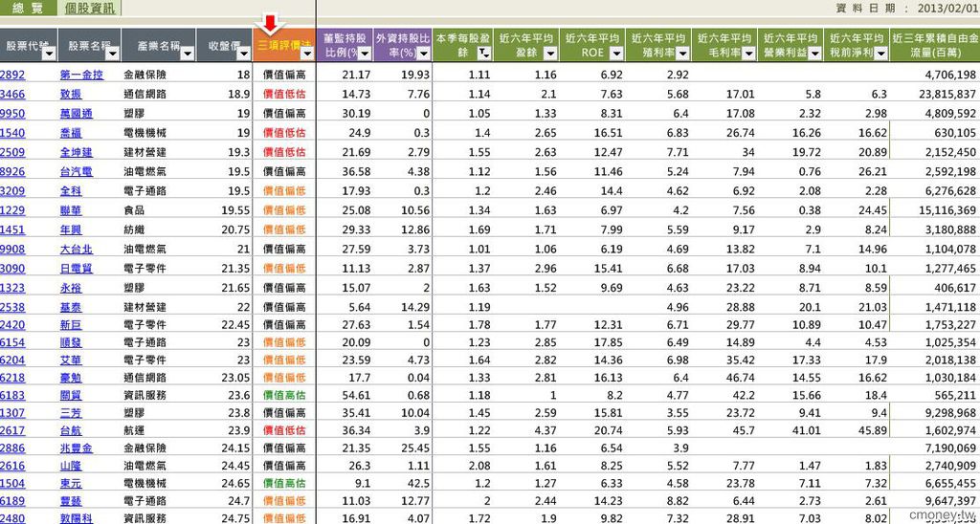Viewport: 980px width, 524px height.
Task: Select the cash flow value 23,815,837
Action: (948, 95)
